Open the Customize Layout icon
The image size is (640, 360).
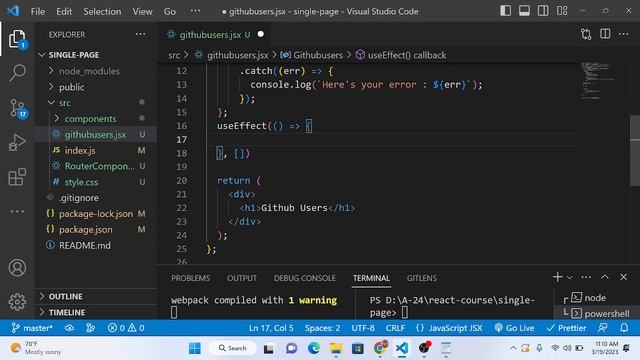click(562, 11)
